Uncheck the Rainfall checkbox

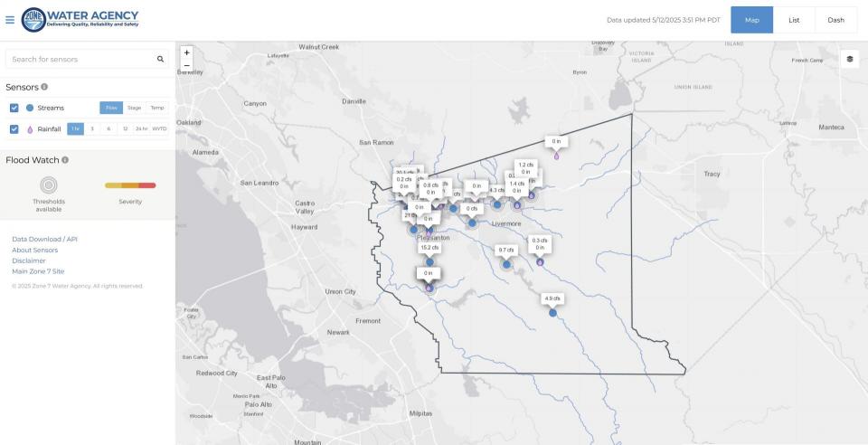[x=14, y=129]
